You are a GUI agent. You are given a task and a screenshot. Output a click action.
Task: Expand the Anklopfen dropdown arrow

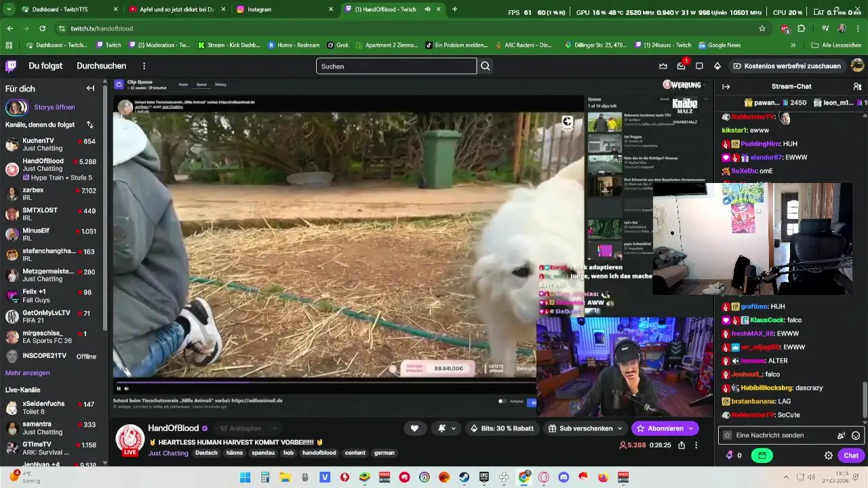pos(275,428)
